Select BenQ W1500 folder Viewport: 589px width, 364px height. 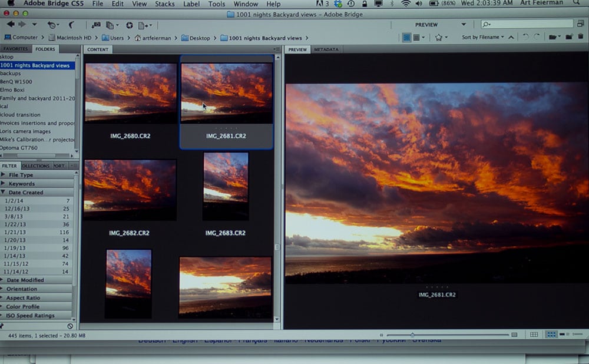pos(16,81)
